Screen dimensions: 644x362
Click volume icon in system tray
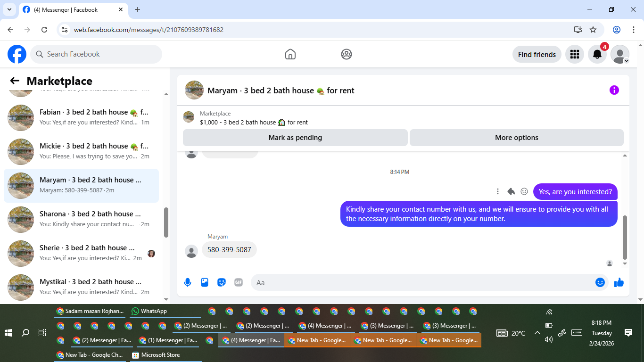549,339
